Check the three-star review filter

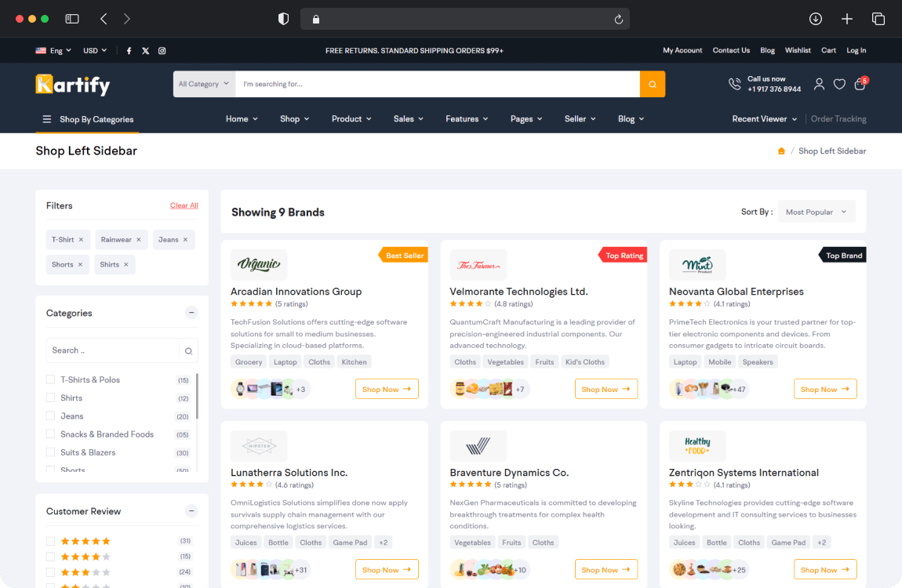click(51, 572)
